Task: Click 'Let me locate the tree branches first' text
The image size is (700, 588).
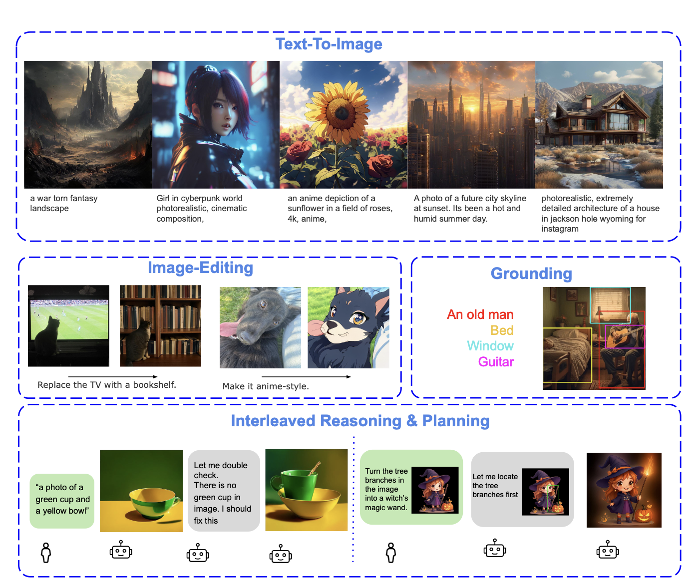Action: [495, 486]
